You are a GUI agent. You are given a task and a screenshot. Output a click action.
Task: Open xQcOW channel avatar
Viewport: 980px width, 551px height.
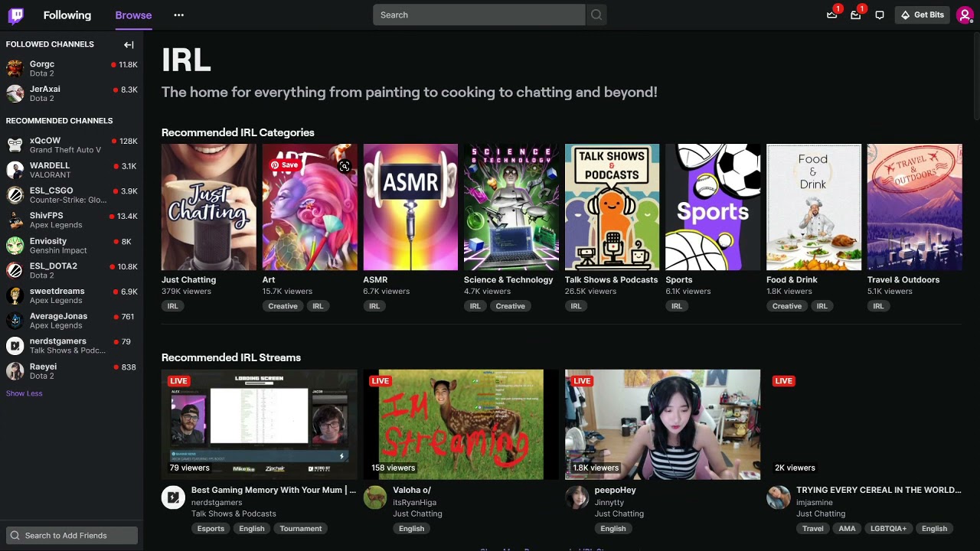pos(15,145)
